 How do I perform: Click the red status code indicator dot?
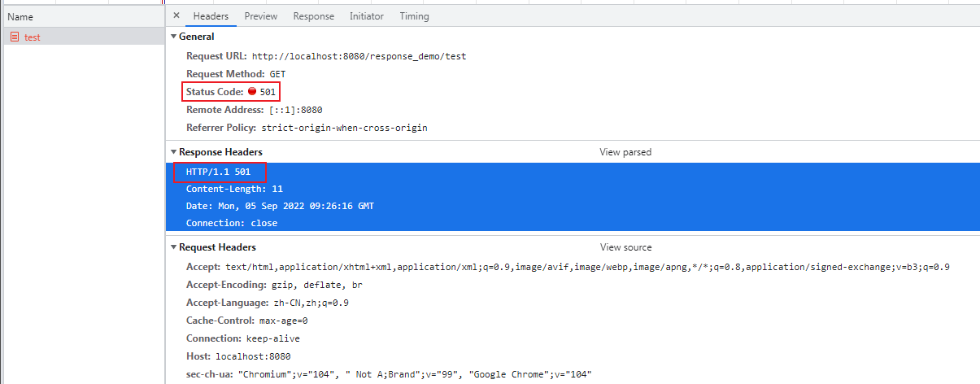pos(252,92)
